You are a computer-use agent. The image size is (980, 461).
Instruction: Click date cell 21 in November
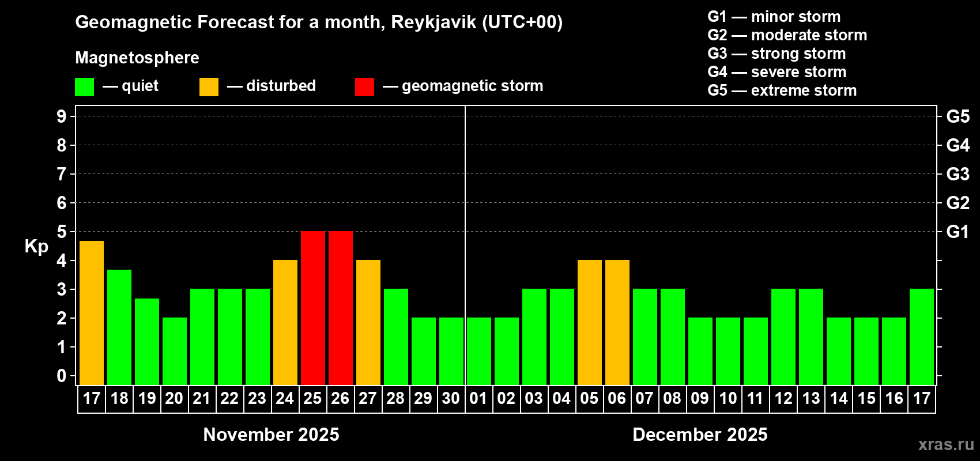click(x=202, y=399)
